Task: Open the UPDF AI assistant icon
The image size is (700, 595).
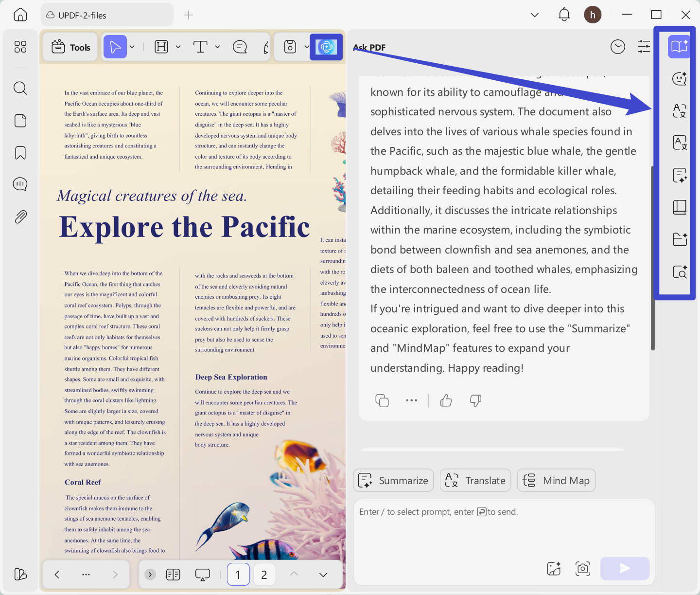Action: click(x=326, y=47)
